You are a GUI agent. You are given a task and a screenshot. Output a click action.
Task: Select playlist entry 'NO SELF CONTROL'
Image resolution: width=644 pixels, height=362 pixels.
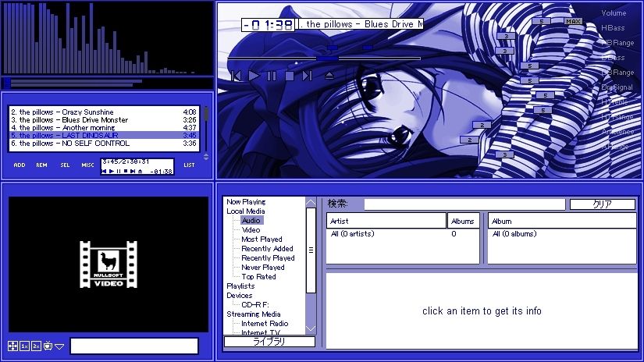click(x=104, y=144)
